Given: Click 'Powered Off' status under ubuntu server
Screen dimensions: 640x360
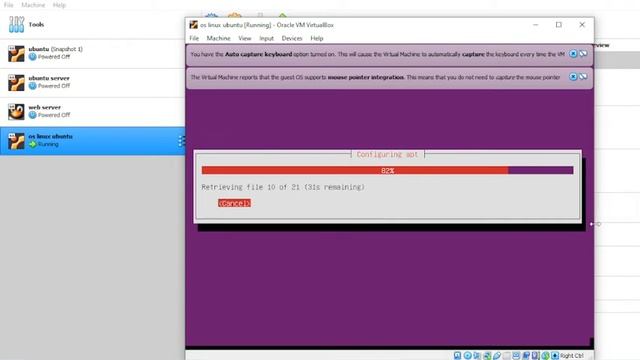Looking at the screenshot, I should (54, 86).
